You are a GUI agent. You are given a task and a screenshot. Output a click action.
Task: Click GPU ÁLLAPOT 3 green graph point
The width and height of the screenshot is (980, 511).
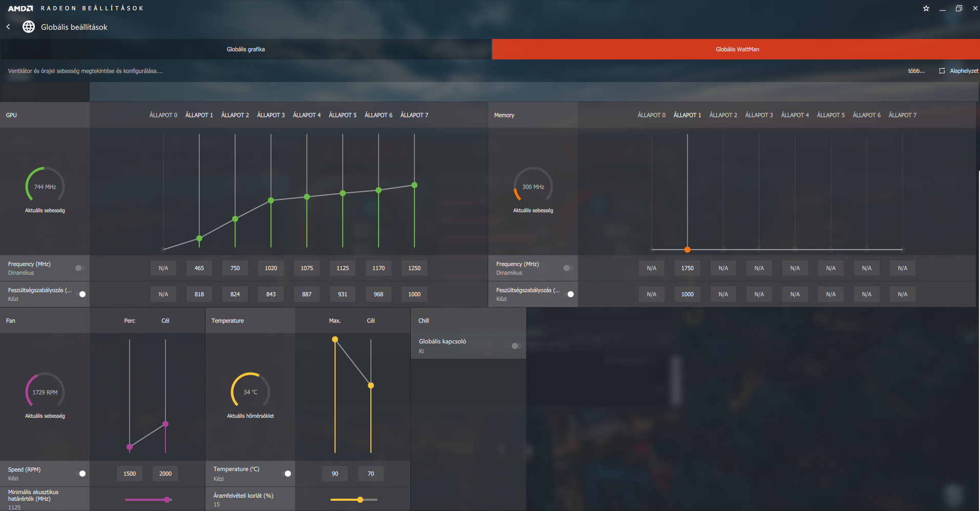[x=271, y=200]
